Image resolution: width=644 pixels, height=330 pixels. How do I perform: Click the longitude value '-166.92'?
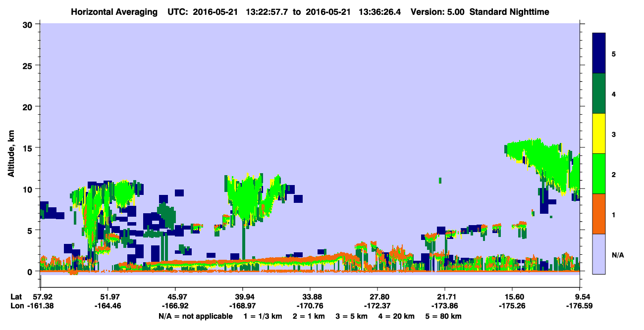[175, 306]
